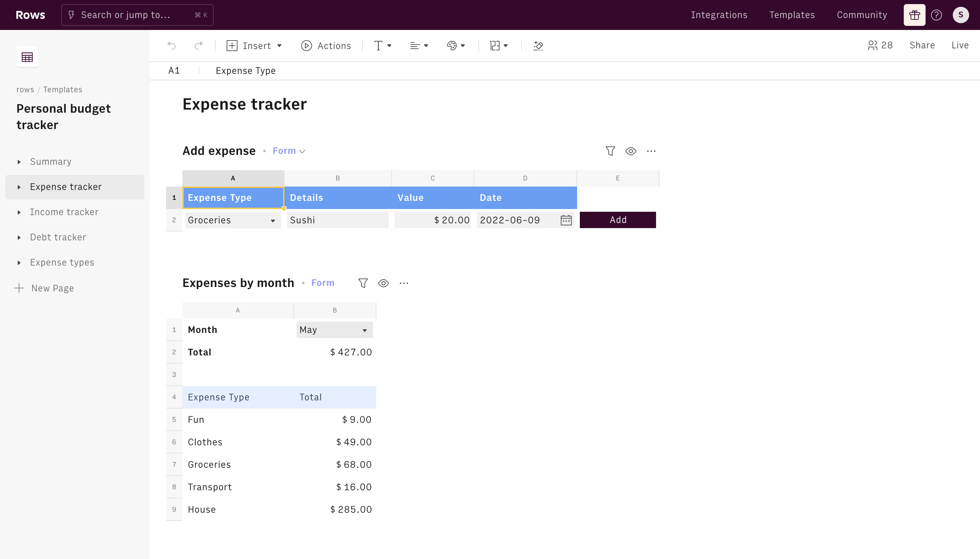Click the undo arrow icon
Screen dimensions: 980x559
(171, 46)
